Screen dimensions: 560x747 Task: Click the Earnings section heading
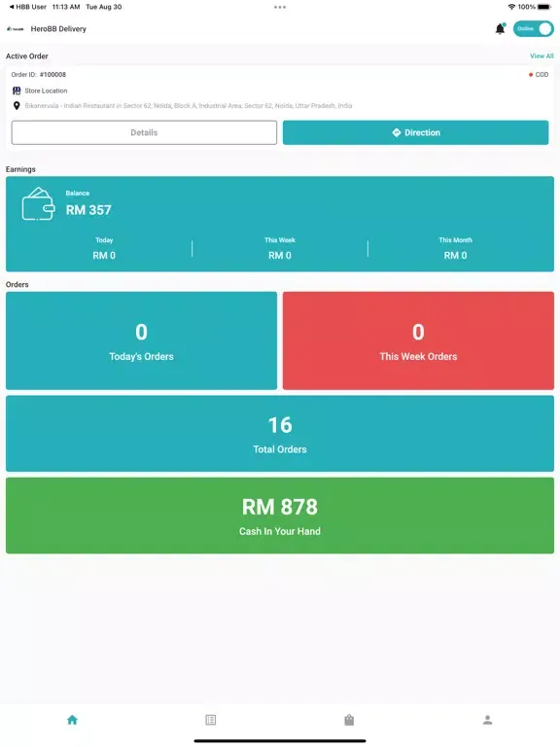pos(20,169)
